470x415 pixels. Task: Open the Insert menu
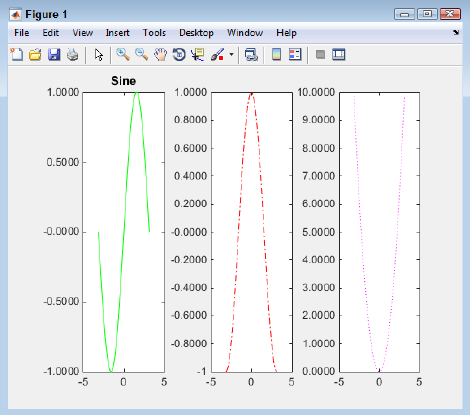pyautogui.click(x=117, y=33)
